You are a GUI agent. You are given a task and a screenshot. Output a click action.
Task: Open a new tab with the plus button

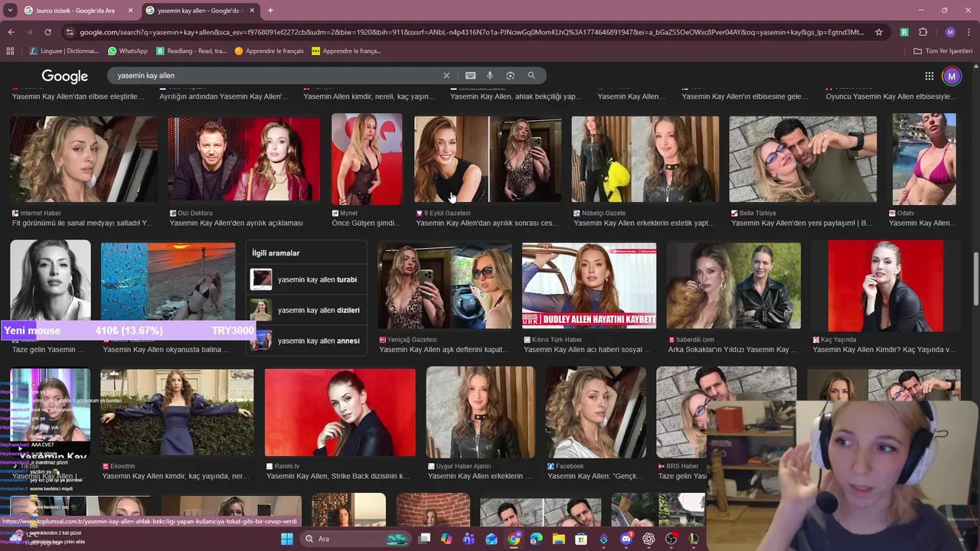[270, 11]
